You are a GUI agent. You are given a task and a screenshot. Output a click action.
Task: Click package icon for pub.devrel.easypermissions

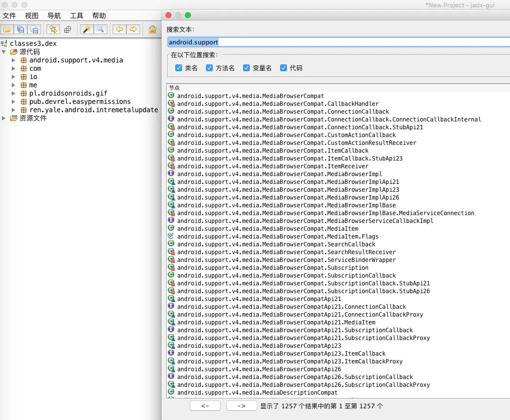[23, 101]
